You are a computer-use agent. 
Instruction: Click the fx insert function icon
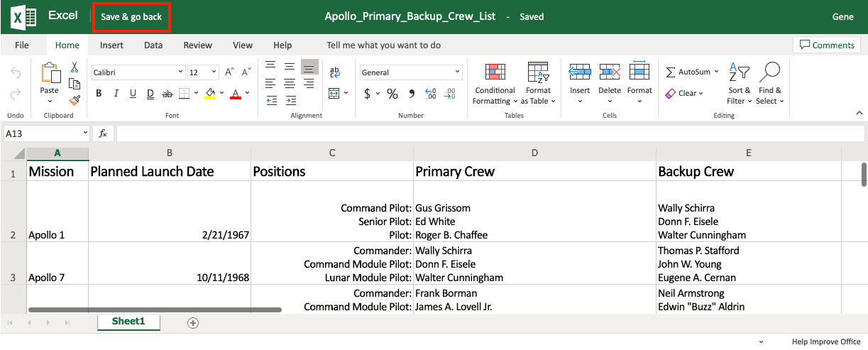pyautogui.click(x=103, y=133)
